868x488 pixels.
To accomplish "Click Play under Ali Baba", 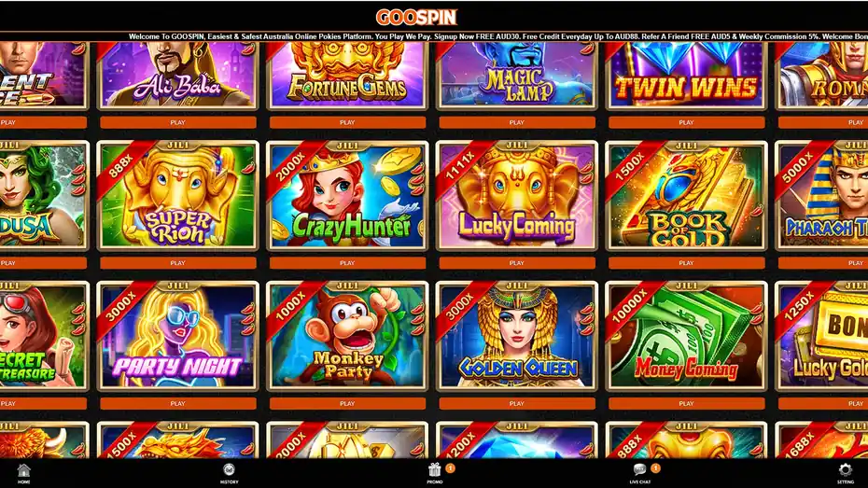I will 177,122.
